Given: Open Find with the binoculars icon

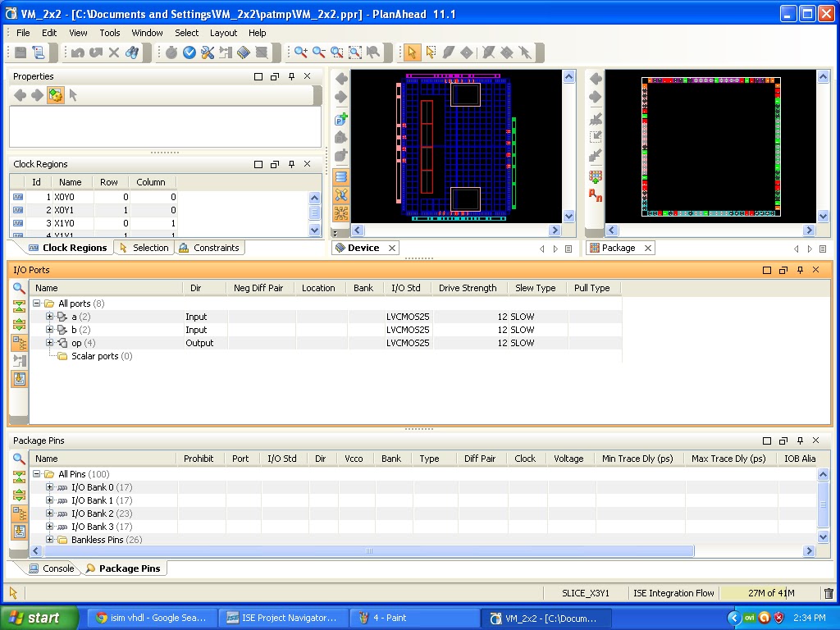Looking at the screenshot, I should point(132,52).
